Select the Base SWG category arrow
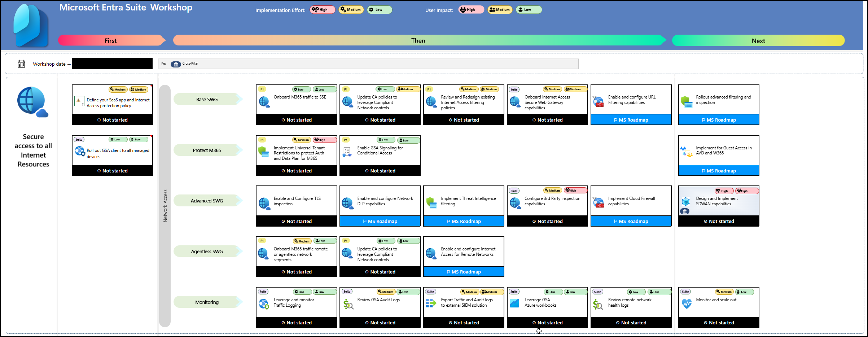 207,99
